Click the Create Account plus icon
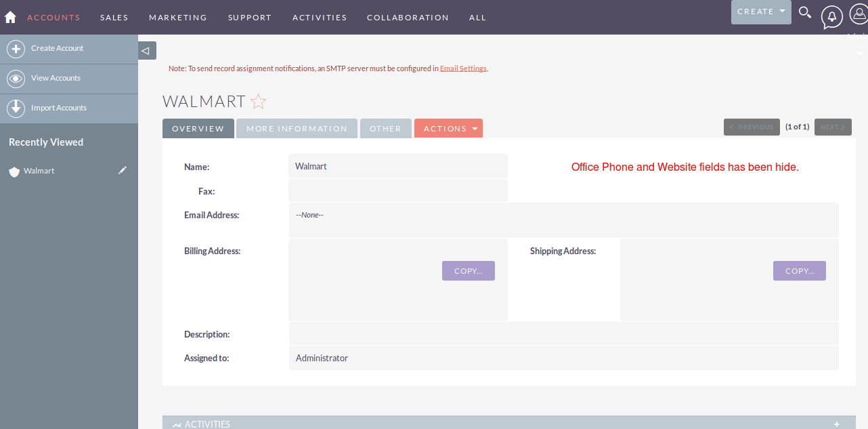The width and height of the screenshot is (868, 429). click(x=16, y=49)
